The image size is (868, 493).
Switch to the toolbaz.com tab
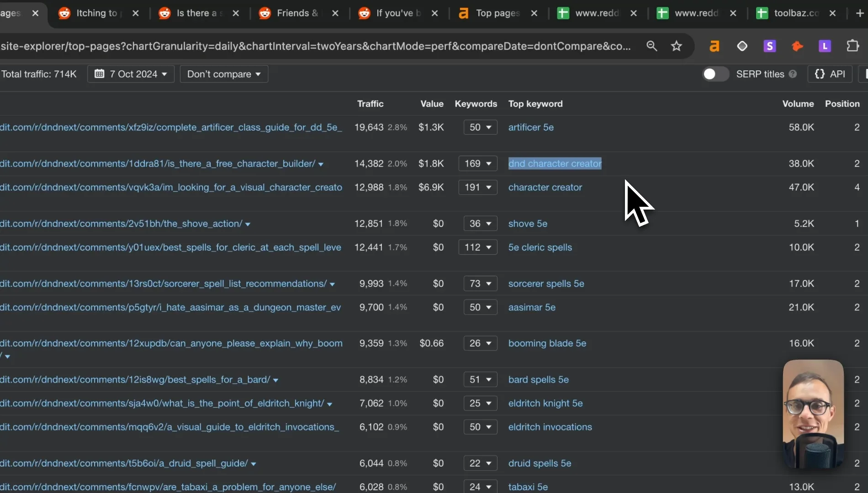[x=795, y=13]
